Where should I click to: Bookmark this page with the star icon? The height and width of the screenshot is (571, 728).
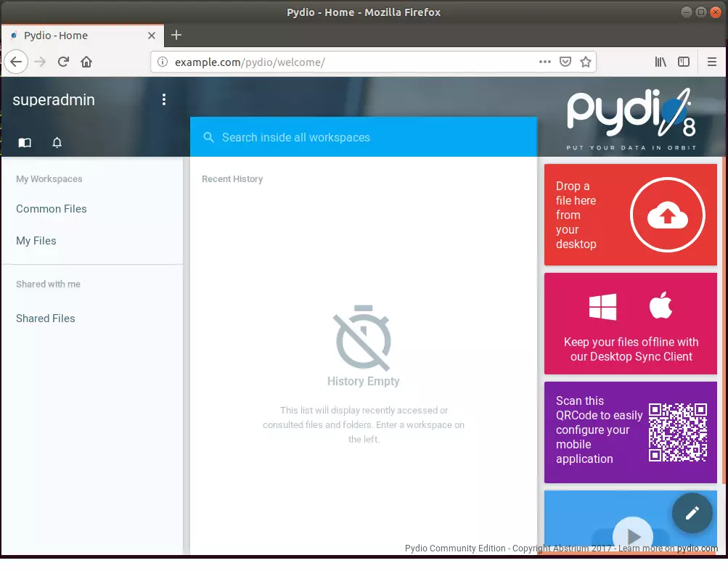click(586, 62)
